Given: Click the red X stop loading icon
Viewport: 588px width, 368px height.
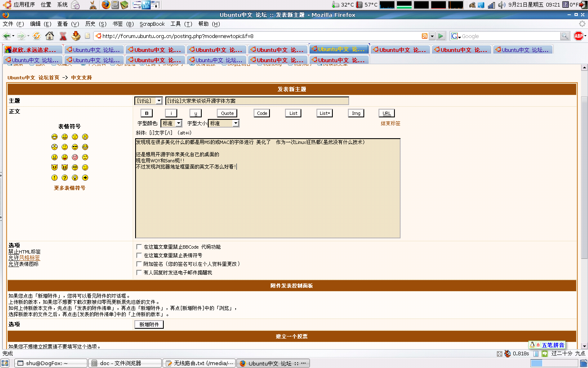Looking at the screenshot, I should (x=63, y=36).
